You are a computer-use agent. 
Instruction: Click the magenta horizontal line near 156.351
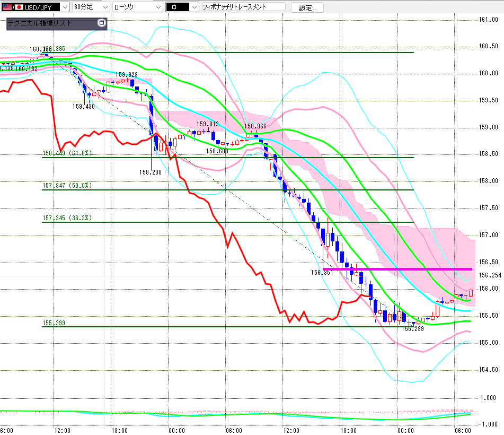point(397,269)
